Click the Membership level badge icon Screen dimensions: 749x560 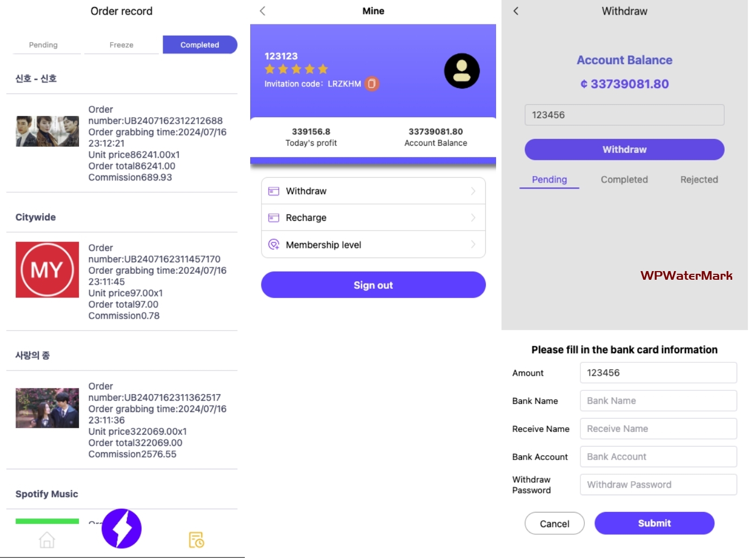pyautogui.click(x=274, y=245)
